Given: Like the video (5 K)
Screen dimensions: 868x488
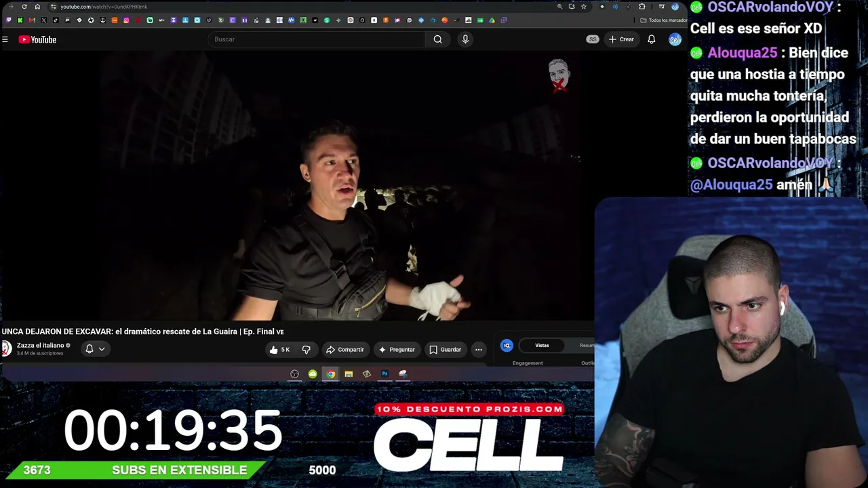Looking at the screenshot, I should pos(279,350).
